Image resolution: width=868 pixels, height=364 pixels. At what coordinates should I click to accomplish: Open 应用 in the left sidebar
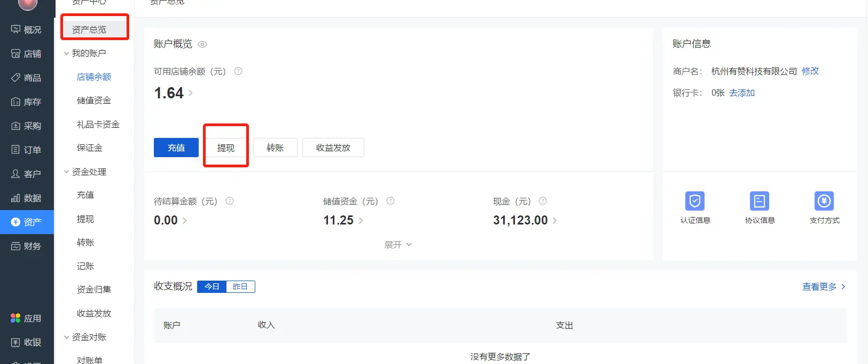(x=27, y=318)
